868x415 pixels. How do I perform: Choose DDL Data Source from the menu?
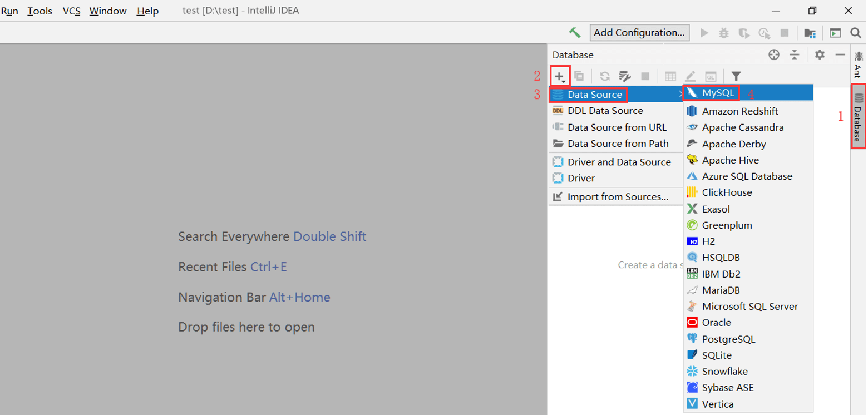click(615, 111)
